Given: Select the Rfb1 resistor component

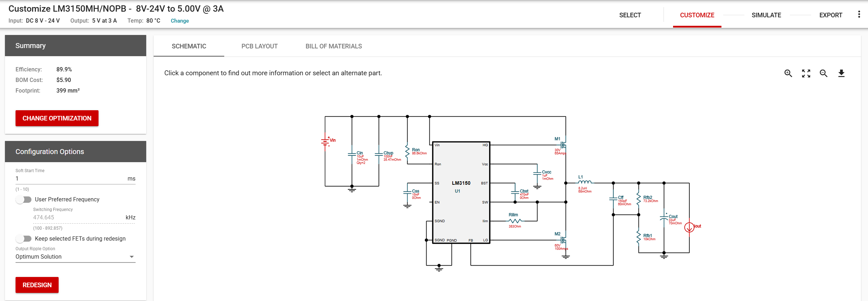Looking at the screenshot, I should pyautogui.click(x=638, y=237).
